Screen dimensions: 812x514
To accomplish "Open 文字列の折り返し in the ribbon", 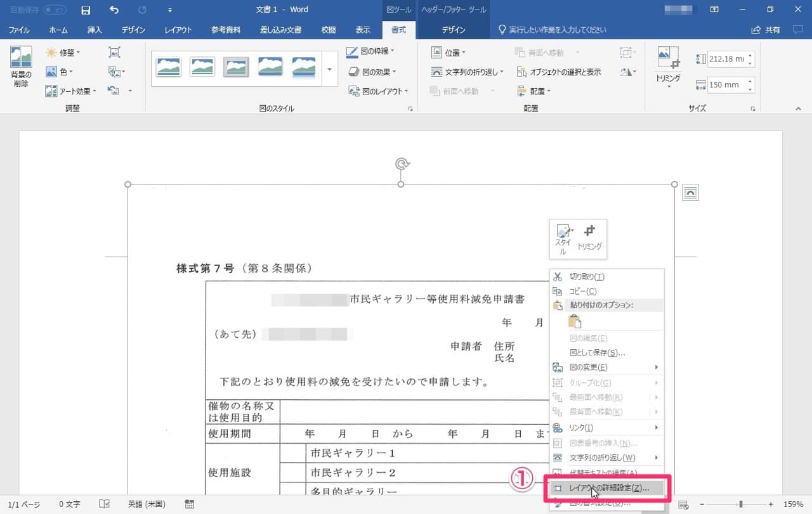I will (x=468, y=72).
